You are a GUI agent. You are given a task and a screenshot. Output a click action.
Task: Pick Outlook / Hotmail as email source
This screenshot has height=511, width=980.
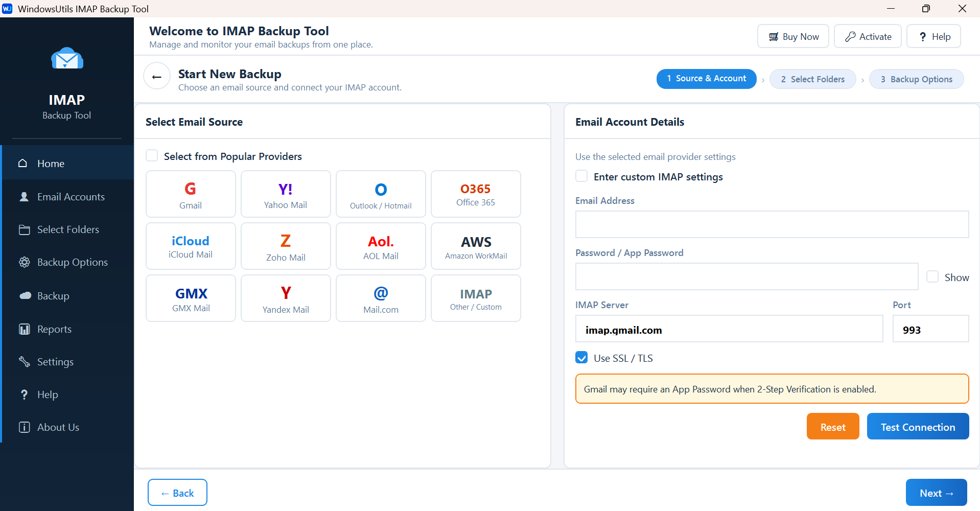[381, 194]
